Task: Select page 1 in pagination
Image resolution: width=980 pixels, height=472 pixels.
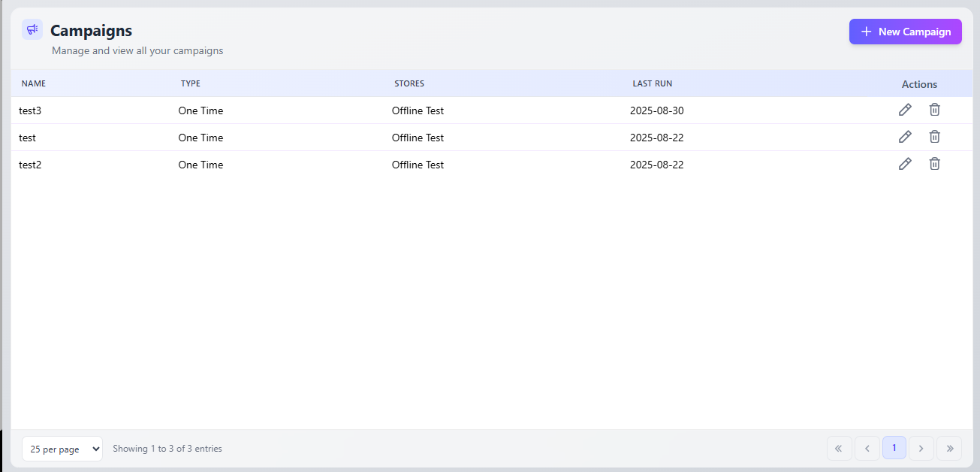Action: [x=894, y=448]
